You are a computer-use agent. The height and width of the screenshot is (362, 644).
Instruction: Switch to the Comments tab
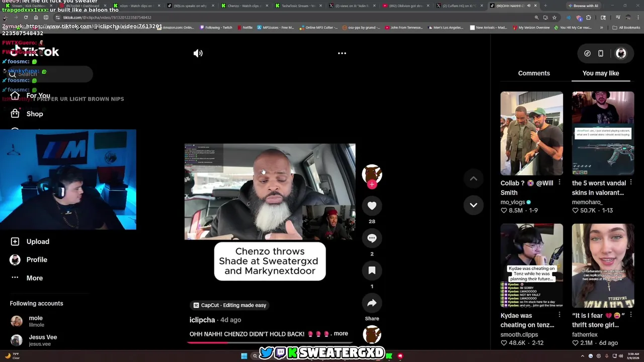point(534,73)
